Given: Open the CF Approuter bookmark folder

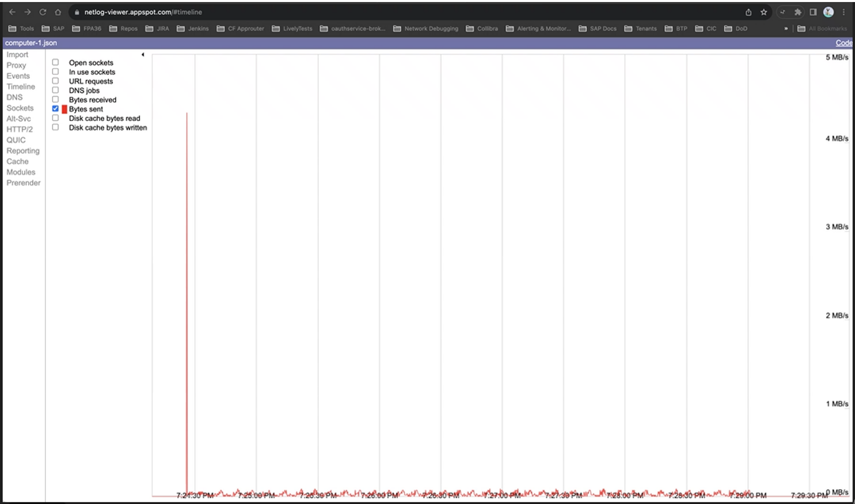Looking at the screenshot, I should click(240, 28).
